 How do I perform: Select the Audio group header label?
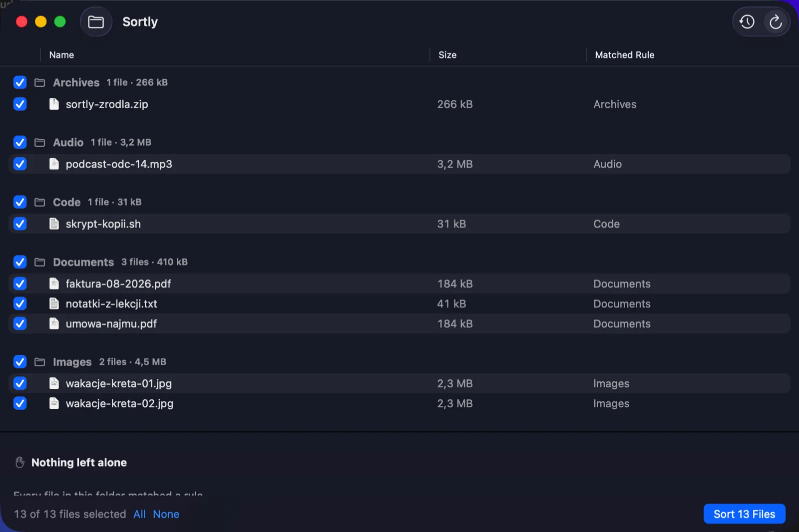[68, 142]
